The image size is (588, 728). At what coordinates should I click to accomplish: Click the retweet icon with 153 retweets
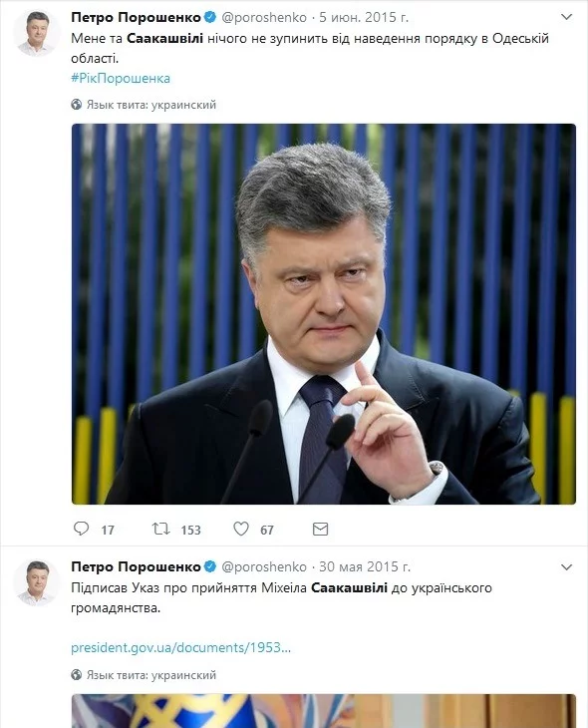coord(161,529)
